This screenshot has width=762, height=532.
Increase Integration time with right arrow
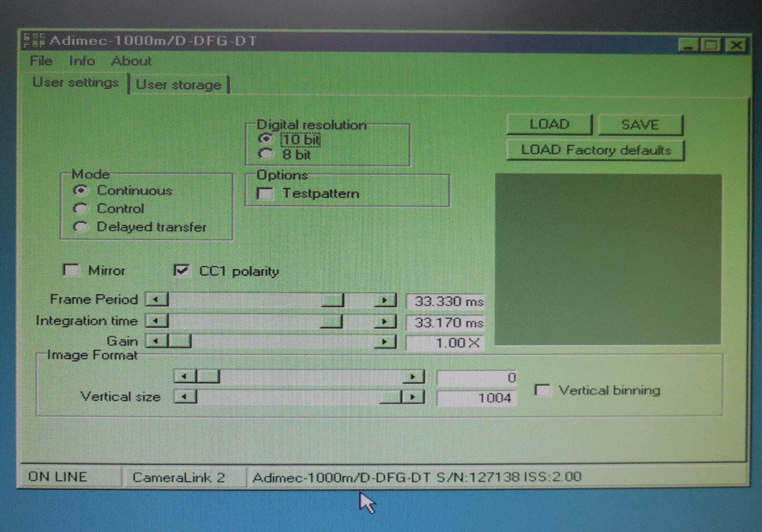385,322
